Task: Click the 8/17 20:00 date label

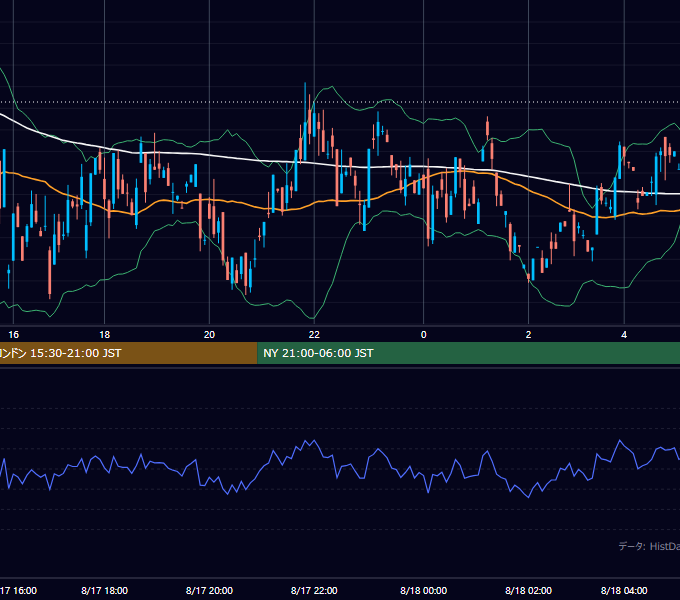Action: click(209, 590)
